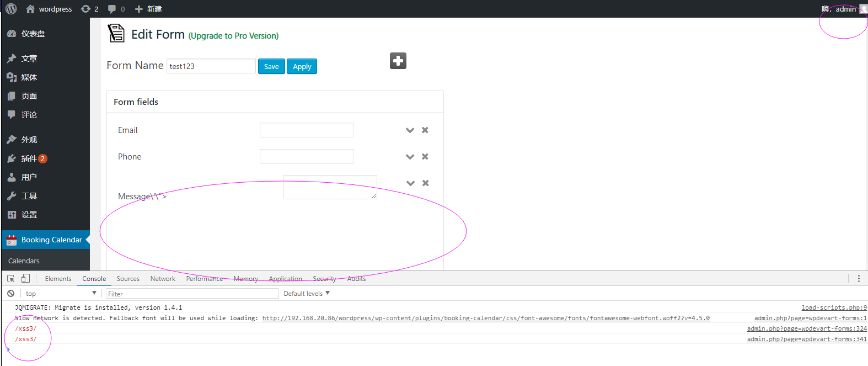The height and width of the screenshot is (366, 868).
Task: Open DevTools three-dot customize menu
Action: coord(859,279)
